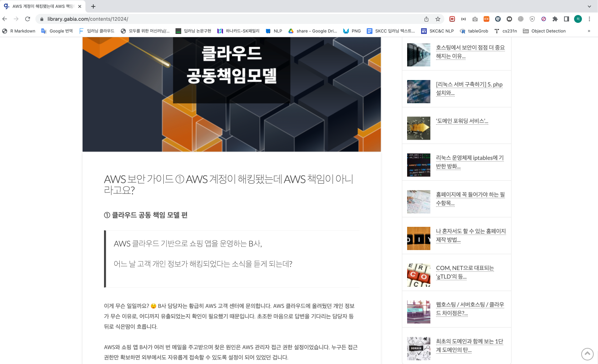Open the PNG bookmark
This screenshot has height=364, width=598.
tap(352, 31)
